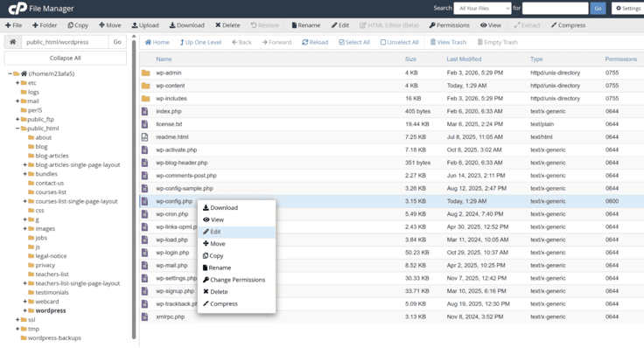Click the Go button next to path
The height and width of the screenshot is (348, 644).
[117, 42]
